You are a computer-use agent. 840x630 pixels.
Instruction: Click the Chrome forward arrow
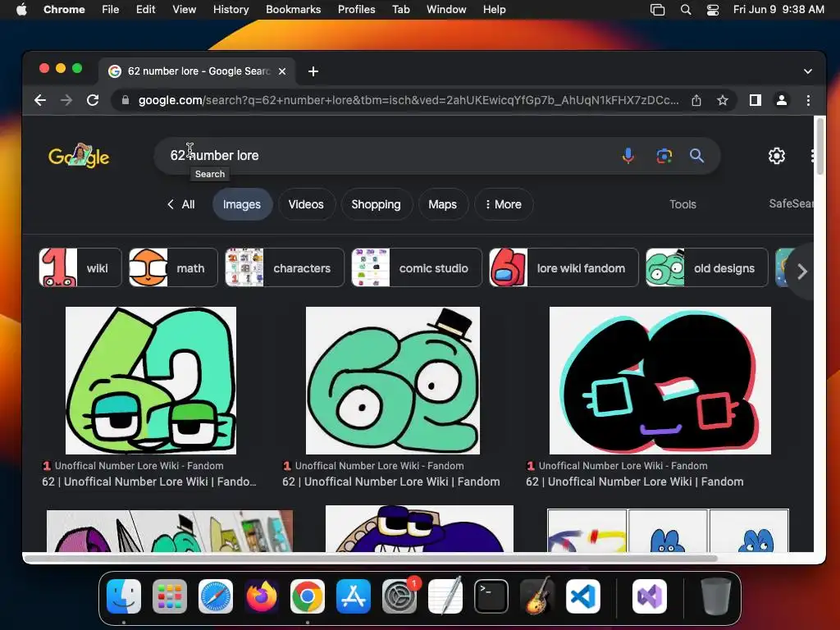(66, 100)
